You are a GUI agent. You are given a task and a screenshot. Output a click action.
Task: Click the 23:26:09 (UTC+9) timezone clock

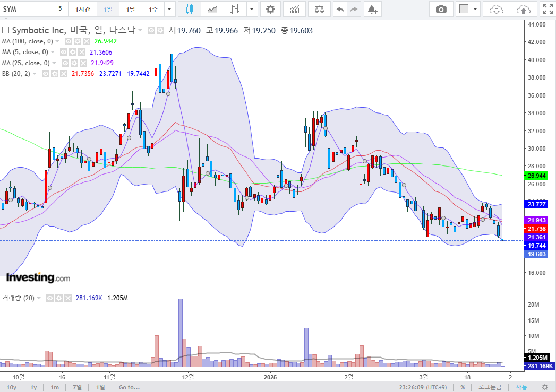click(423, 387)
